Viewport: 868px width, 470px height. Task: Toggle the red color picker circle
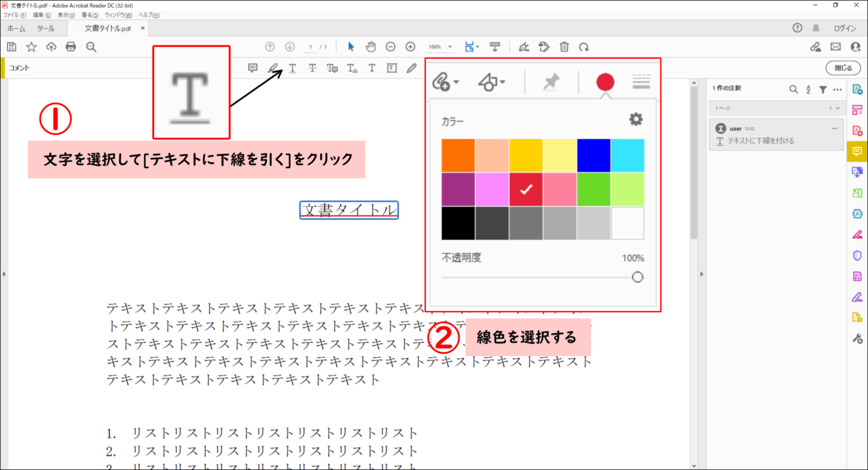(605, 82)
